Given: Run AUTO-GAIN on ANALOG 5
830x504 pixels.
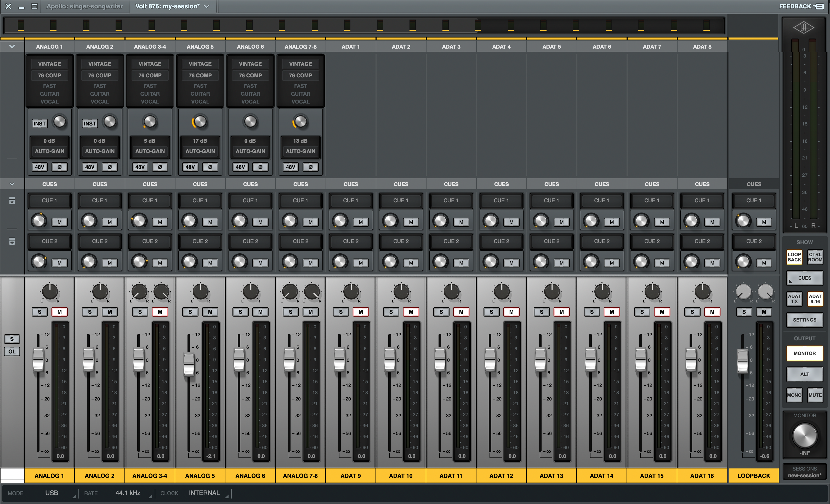Looking at the screenshot, I should tap(200, 151).
